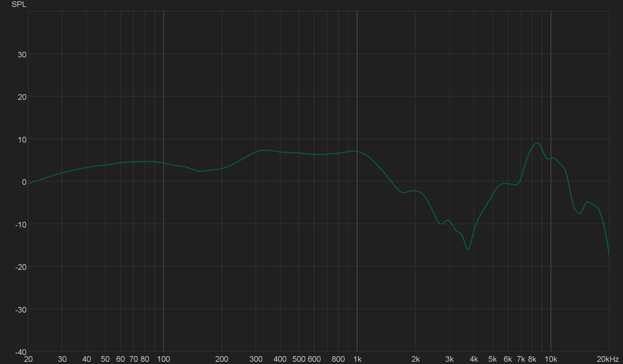Click the 80 frequency axis label
The width and height of the screenshot is (623, 364).
[144, 359]
